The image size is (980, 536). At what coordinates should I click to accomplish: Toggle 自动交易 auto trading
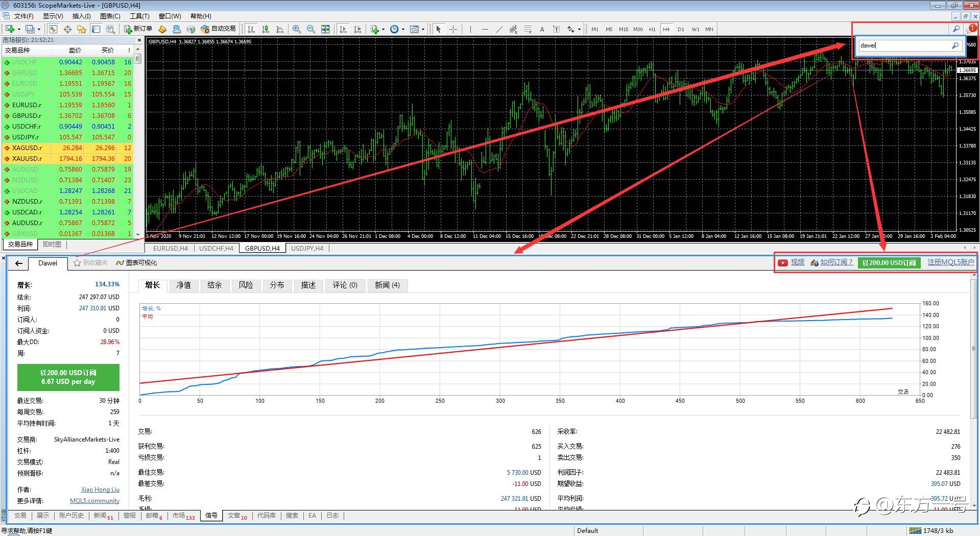click(219, 29)
